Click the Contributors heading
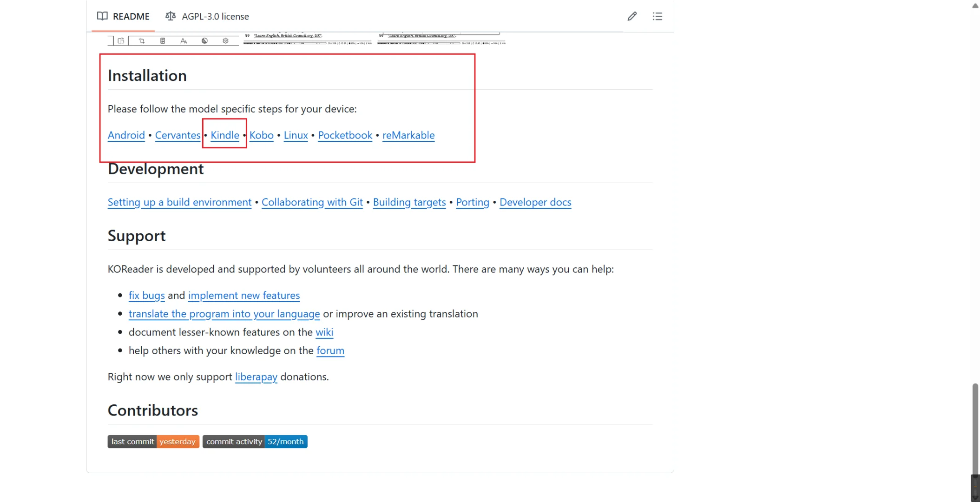This screenshot has height=502, width=980. [x=153, y=410]
